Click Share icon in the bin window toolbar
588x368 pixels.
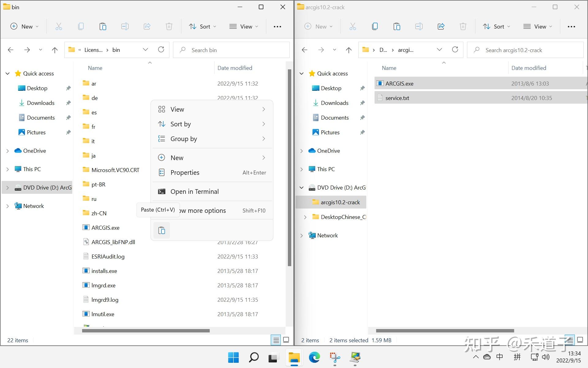(147, 27)
